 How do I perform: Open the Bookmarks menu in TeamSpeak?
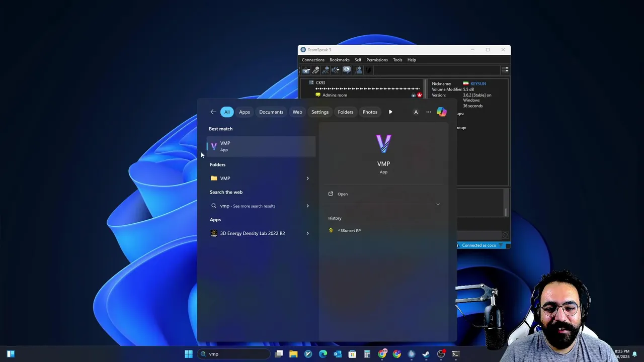point(340,60)
